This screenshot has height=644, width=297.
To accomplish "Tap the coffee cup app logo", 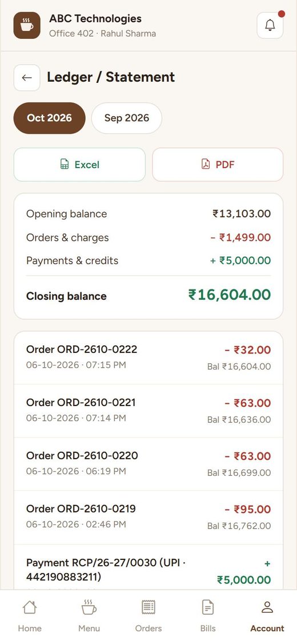I will click(27, 26).
